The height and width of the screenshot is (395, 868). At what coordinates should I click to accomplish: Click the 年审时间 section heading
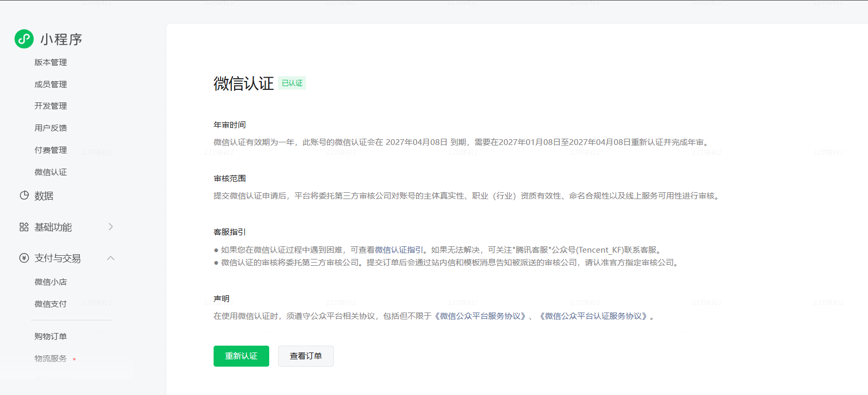230,125
